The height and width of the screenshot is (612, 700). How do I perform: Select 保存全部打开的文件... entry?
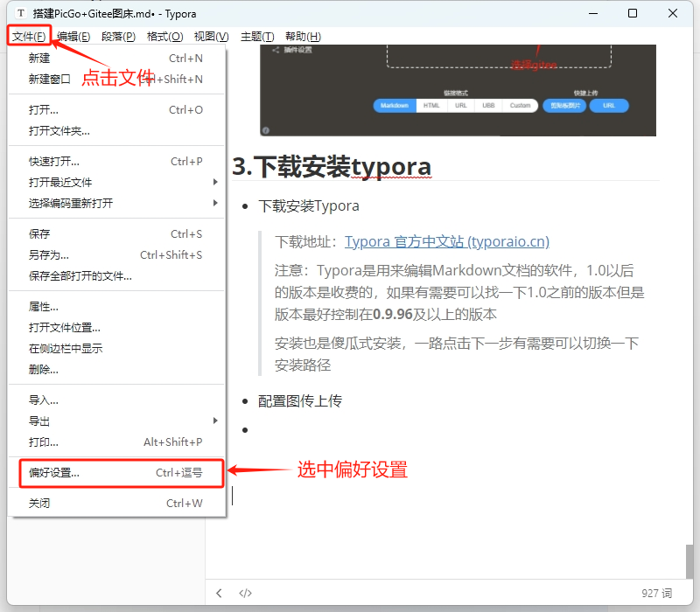click(x=116, y=275)
